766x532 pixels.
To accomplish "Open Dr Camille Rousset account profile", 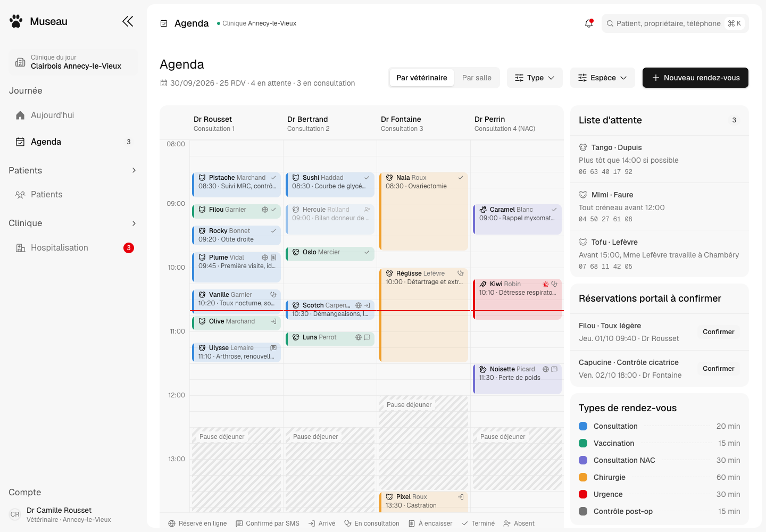I will coord(73,514).
